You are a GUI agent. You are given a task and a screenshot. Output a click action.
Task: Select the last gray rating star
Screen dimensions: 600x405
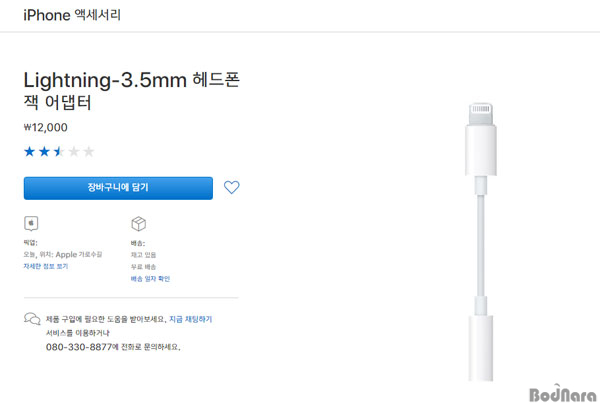(x=89, y=152)
